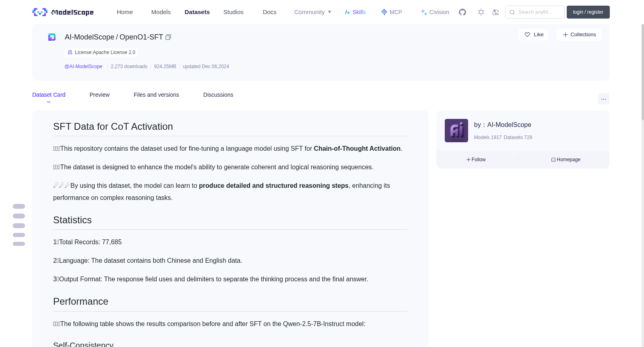Navigate to Datasets
Screen dimensions: 644x347
(197, 12)
